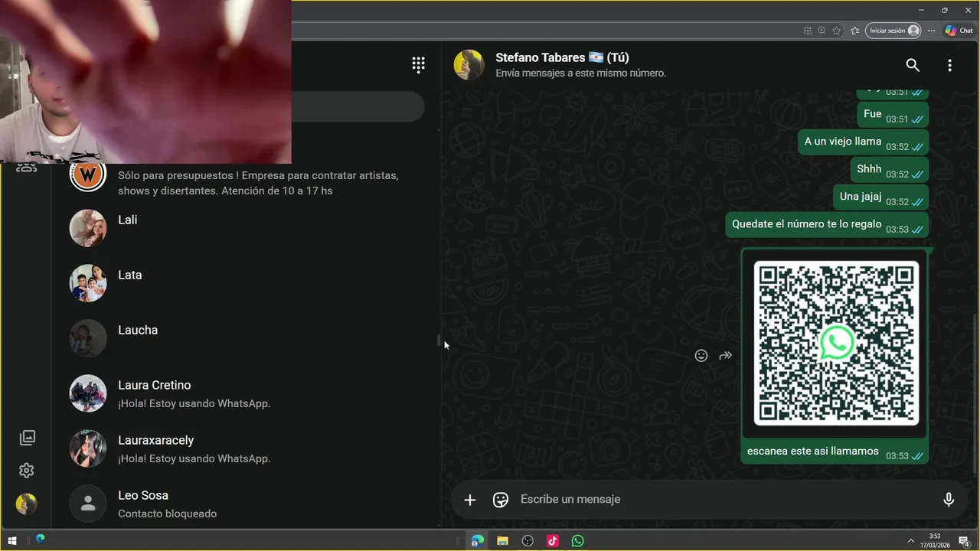Screen dimensions: 980x551
Task: React with emoji to the QR message
Action: (701, 355)
